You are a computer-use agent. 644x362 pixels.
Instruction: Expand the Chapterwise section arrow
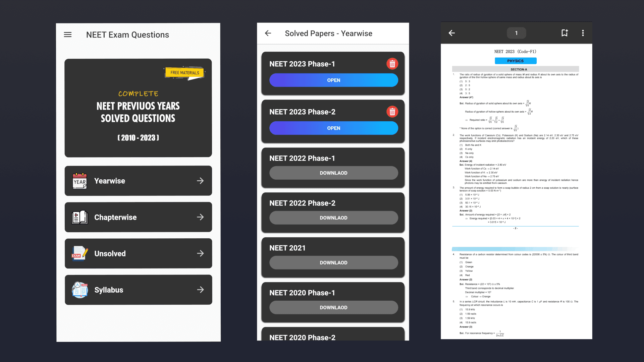click(200, 217)
